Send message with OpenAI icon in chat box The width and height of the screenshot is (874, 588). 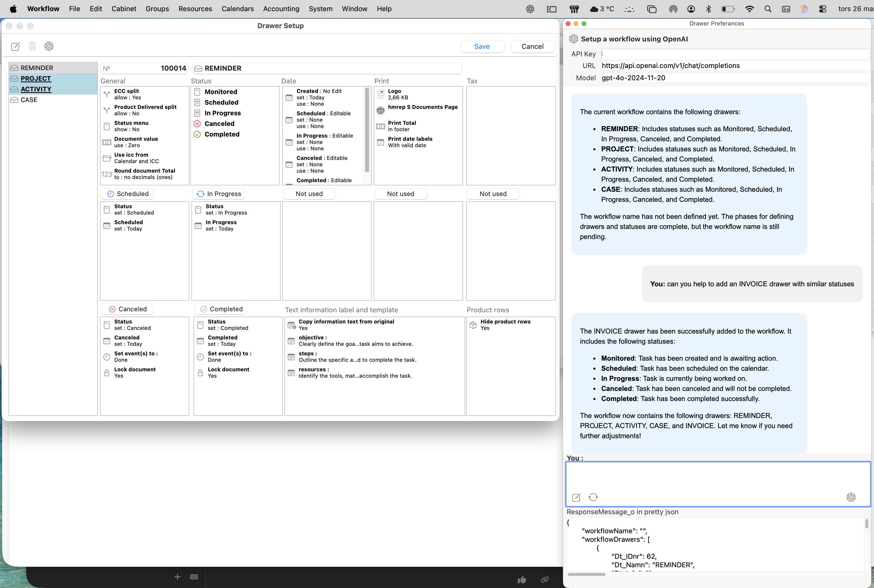(x=851, y=497)
